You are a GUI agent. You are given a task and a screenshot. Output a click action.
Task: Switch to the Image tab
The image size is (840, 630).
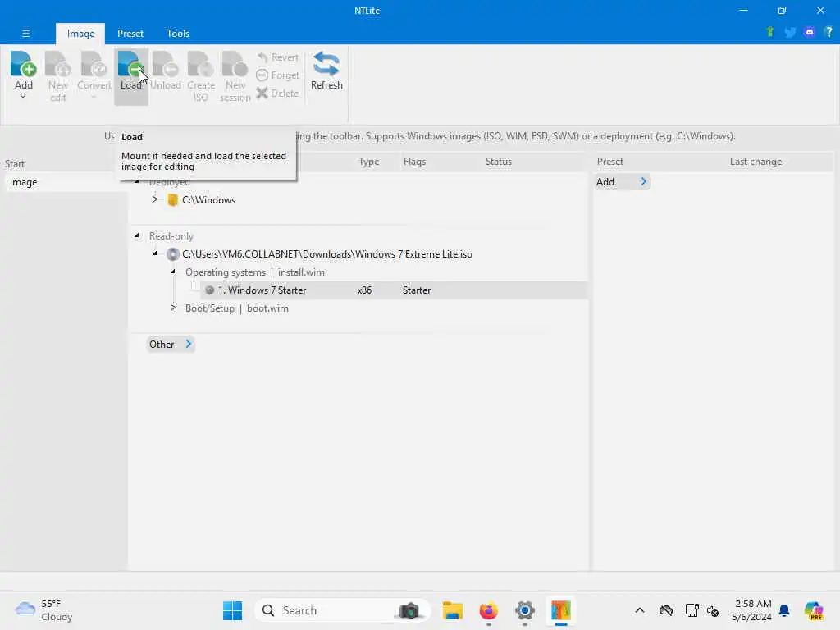pyautogui.click(x=80, y=33)
